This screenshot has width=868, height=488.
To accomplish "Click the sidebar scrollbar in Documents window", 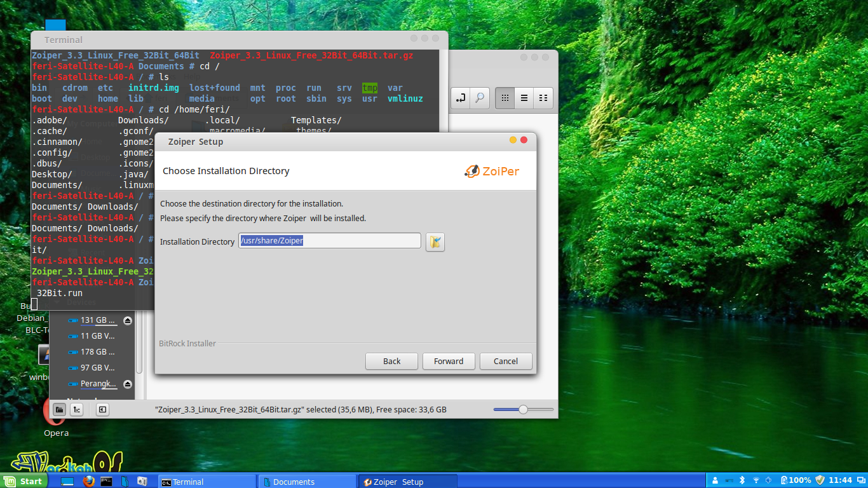I will [139, 343].
